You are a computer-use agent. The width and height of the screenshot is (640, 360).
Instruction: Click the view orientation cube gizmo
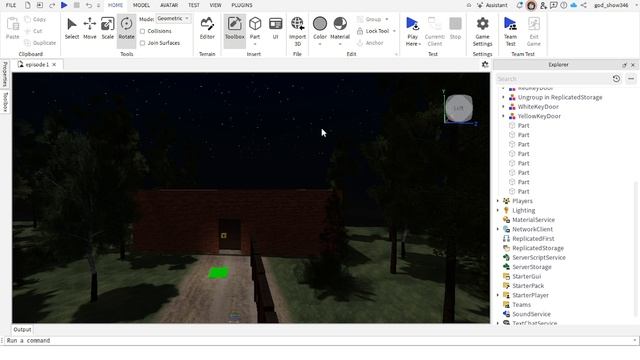(459, 108)
